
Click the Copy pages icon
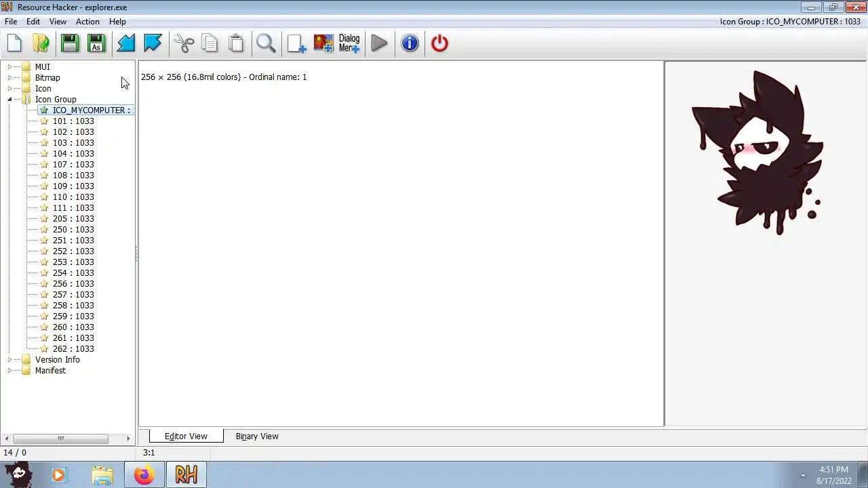click(210, 43)
